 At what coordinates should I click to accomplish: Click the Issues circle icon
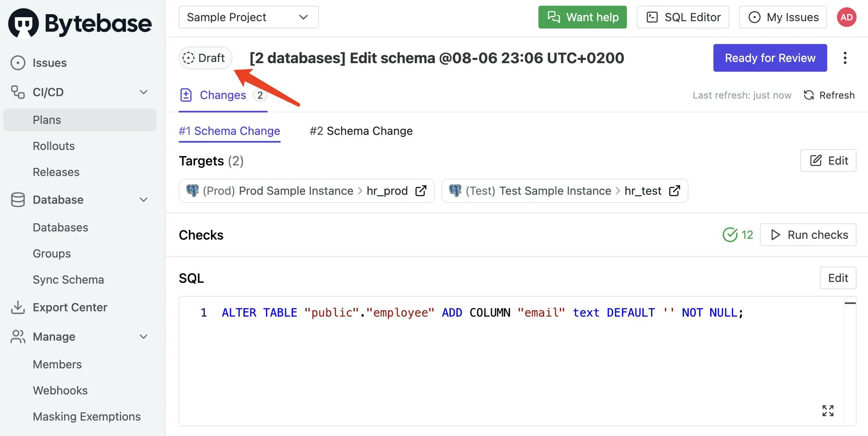(18, 63)
